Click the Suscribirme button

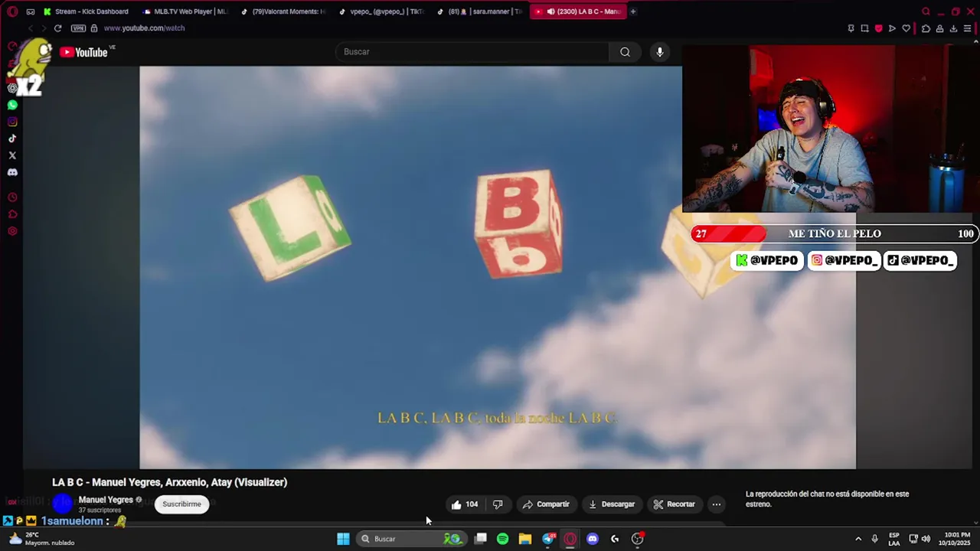tap(181, 504)
